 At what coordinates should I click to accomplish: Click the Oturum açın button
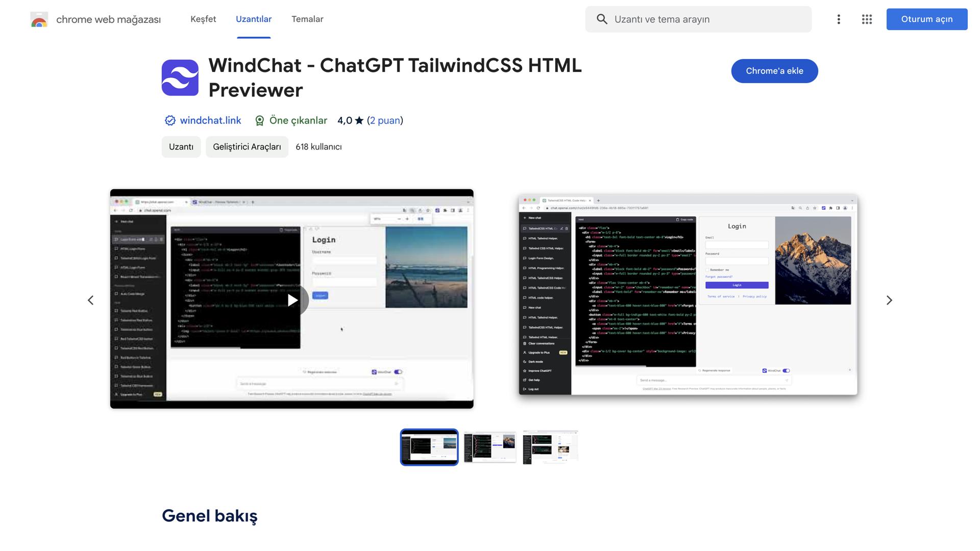pos(926,19)
